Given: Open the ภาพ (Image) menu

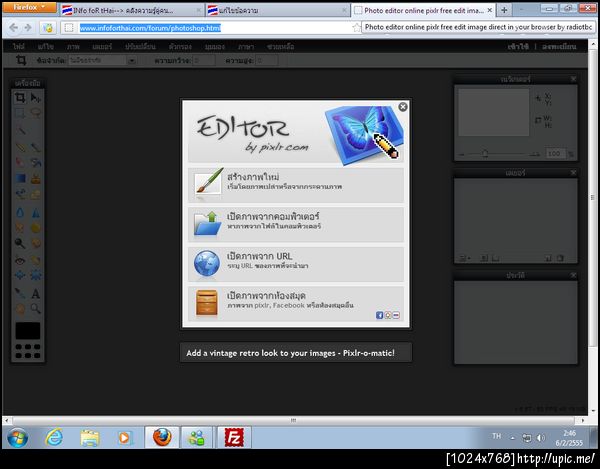Looking at the screenshot, I should coord(73,47).
